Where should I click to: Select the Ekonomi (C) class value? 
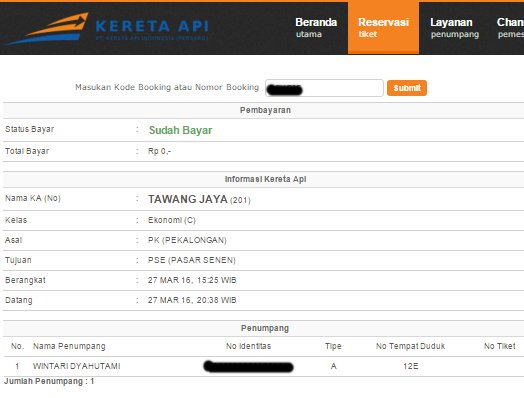(x=172, y=220)
